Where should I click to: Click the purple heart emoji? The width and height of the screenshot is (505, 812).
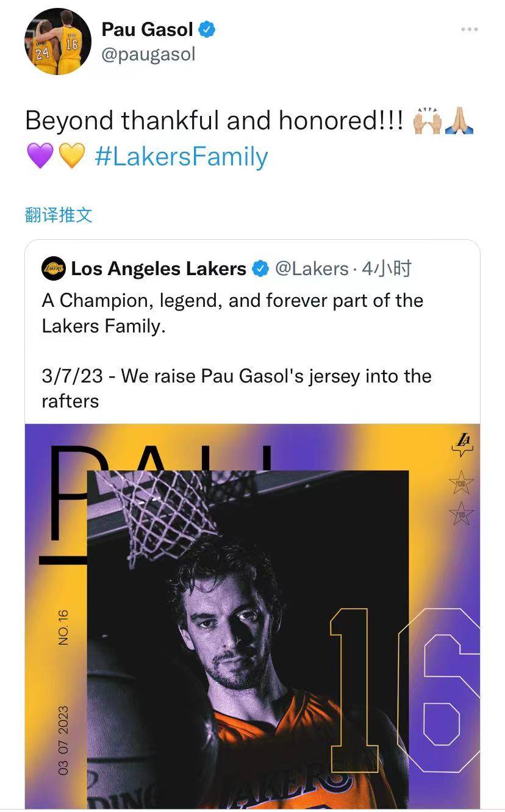40,157
